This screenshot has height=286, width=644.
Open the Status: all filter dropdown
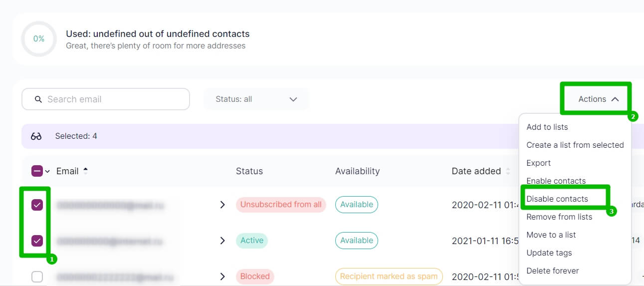[256, 99]
